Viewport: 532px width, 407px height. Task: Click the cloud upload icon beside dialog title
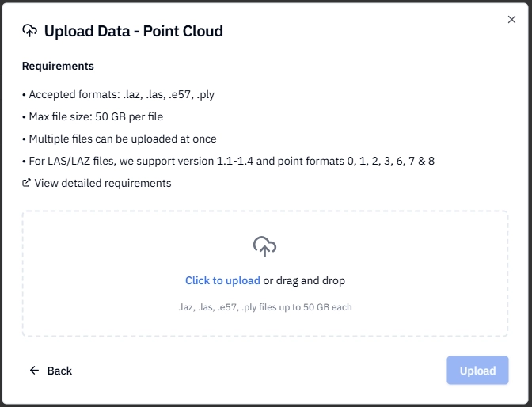tap(30, 31)
